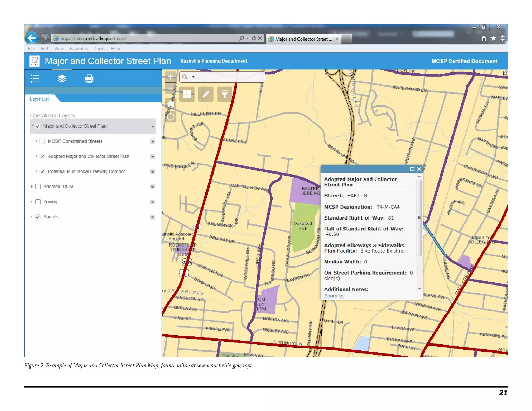Close the Major and Collector Street browser tab

pos(337,39)
